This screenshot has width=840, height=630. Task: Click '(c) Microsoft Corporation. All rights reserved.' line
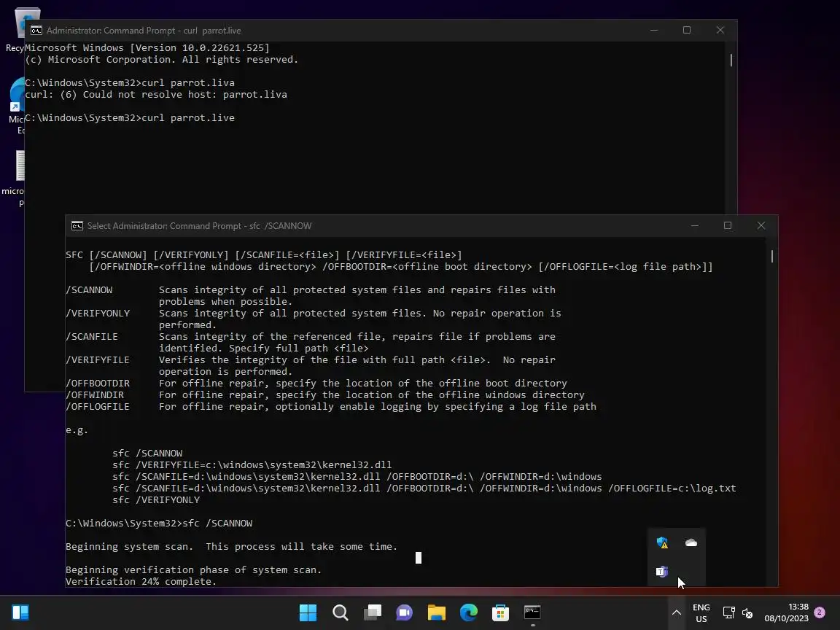point(162,60)
